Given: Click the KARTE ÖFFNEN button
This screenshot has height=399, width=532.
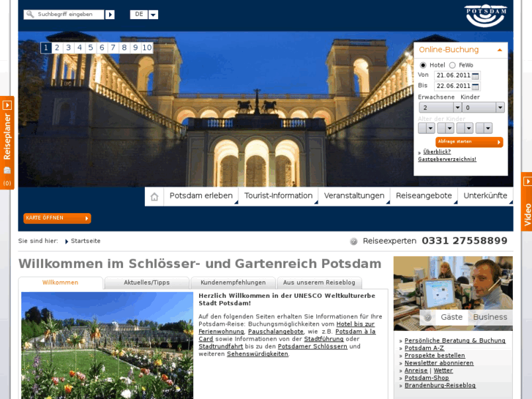Looking at the screenshot, I should click(57, 218).
